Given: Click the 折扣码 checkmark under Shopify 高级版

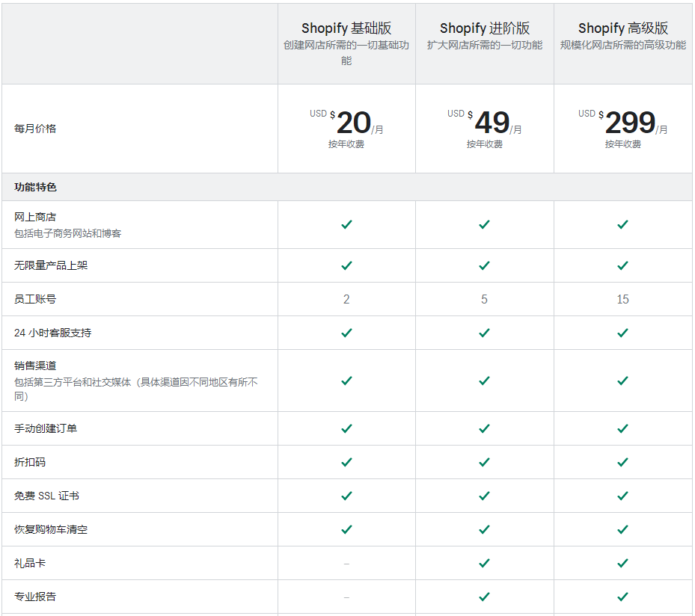Looking at the screenshot, I should pos(622,462).
